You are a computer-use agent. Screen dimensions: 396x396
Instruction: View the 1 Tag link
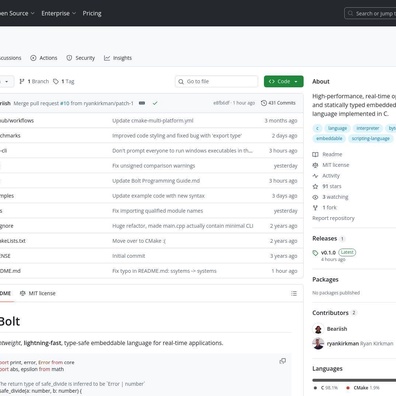[64, 81]
